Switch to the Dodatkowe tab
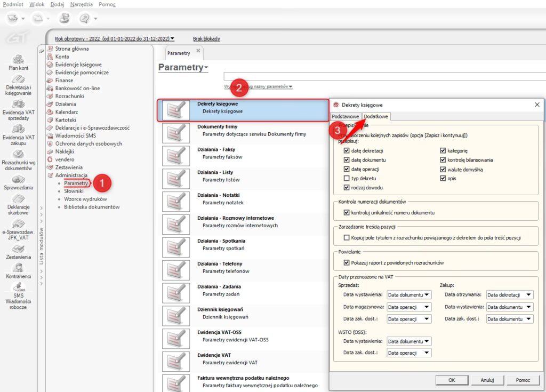 (x=376, y=116)
